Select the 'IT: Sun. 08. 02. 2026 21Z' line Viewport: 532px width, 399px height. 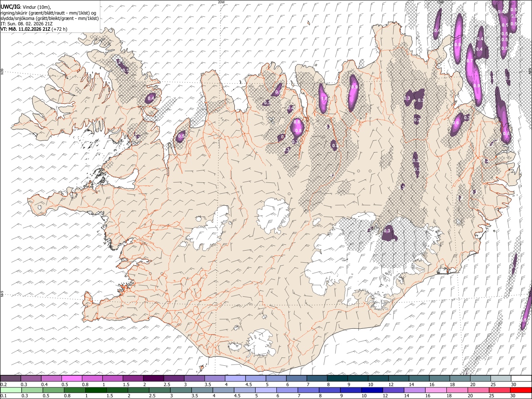pyautogui.click(x=27, y=24)
